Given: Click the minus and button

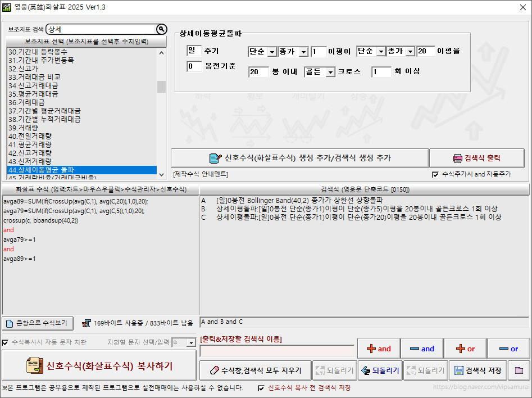Looking at the screenshot, I should pos(421,349).
